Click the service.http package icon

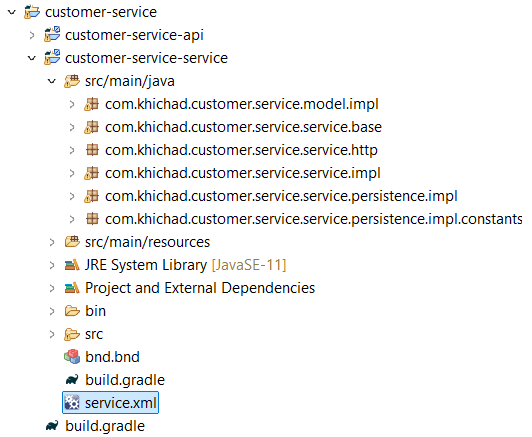click(x=92, y=150)
